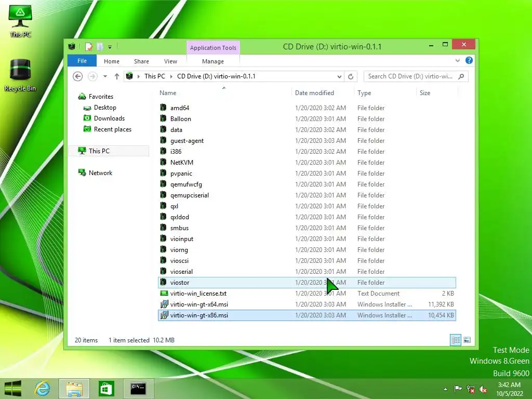Click virtio-win_license.txt file icon
This screenshot has height=399, width=532.
coord(164,293)
